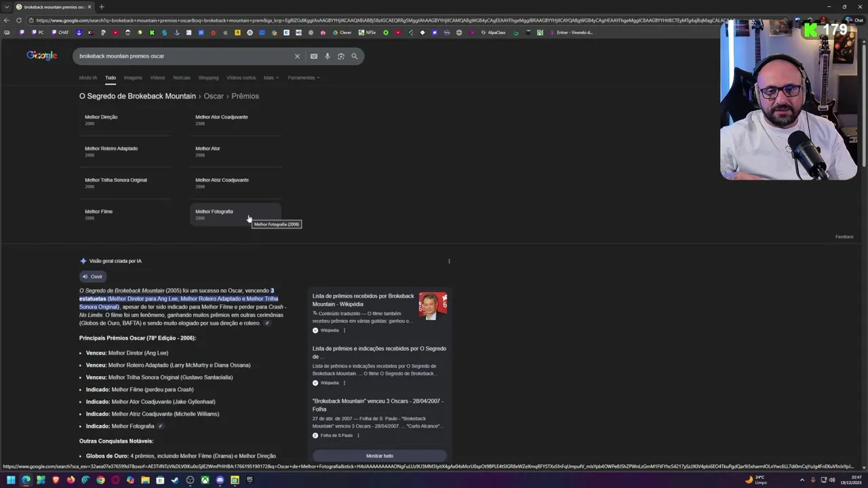
Task: Open the Melhor Ator Coadjuvante award card
Action: [x=235, y=120]
